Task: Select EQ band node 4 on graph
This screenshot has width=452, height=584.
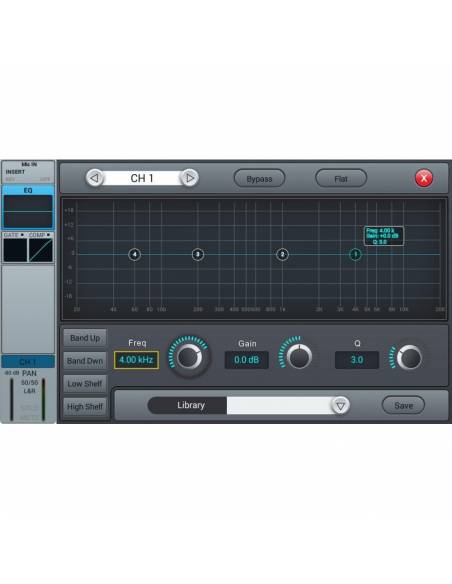Action: tap(135, 255)
